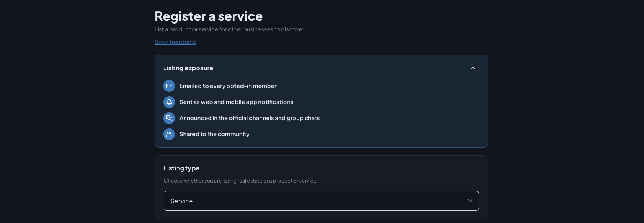Click Announced in the official channels text

tap(249, 118)
